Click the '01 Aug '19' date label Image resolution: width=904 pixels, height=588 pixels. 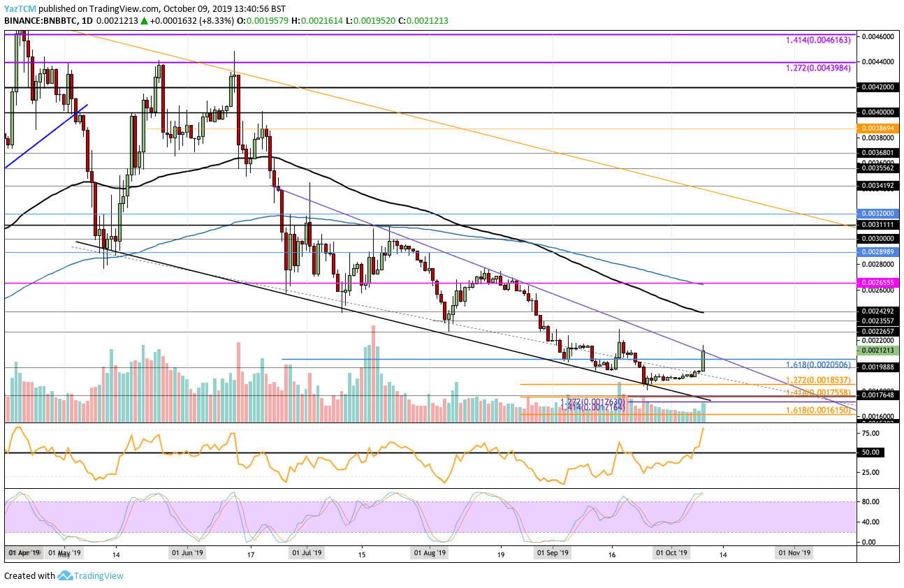(x=429, y=552)
